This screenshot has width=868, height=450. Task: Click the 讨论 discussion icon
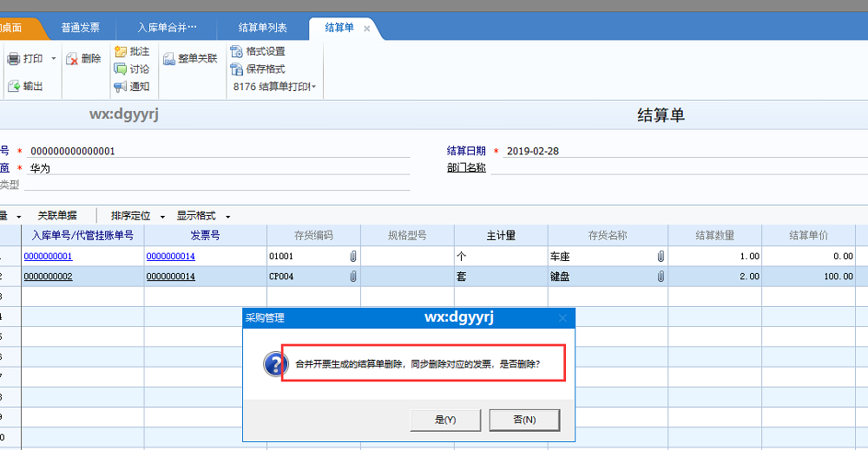pyautogui.click(x=120, y=69)
